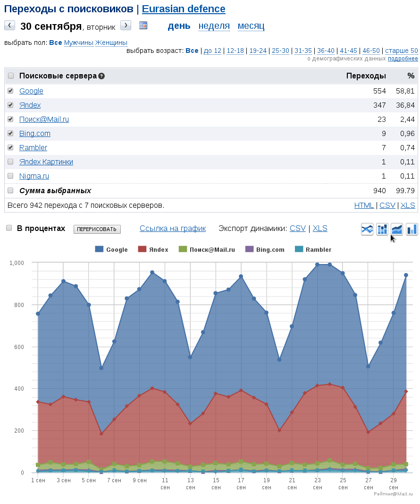Filter age by 46-50
Screen dimensions: 420x504
[371, 51]
